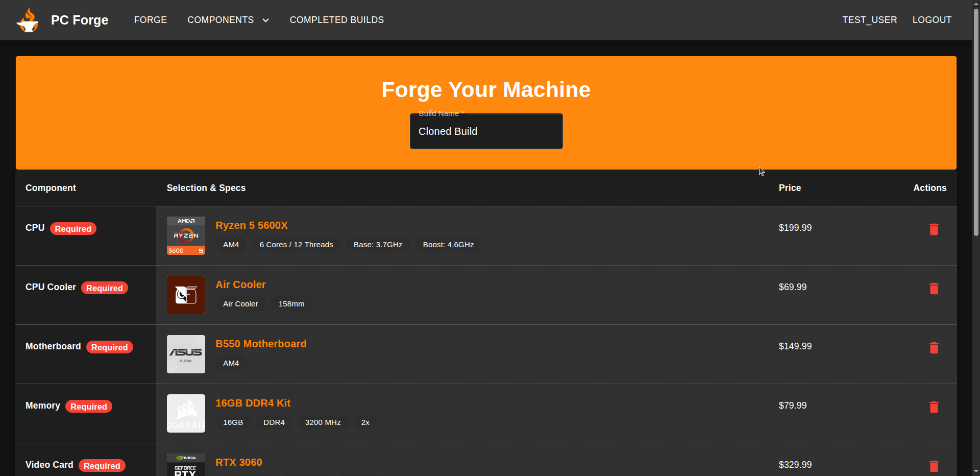This screenshot has width=980, height=476.
Task: Click the PC Forge flame logo
Action: point(28,20)
